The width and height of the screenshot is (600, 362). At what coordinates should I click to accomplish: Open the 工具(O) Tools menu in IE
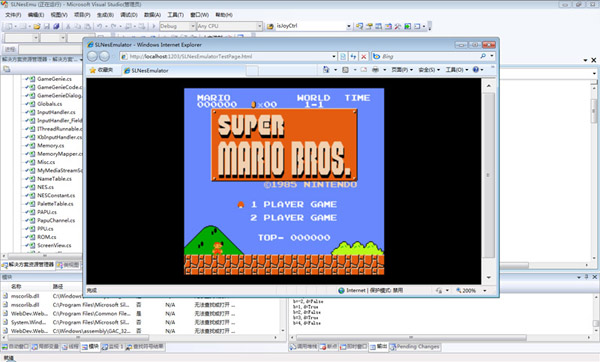pos(457,70)
